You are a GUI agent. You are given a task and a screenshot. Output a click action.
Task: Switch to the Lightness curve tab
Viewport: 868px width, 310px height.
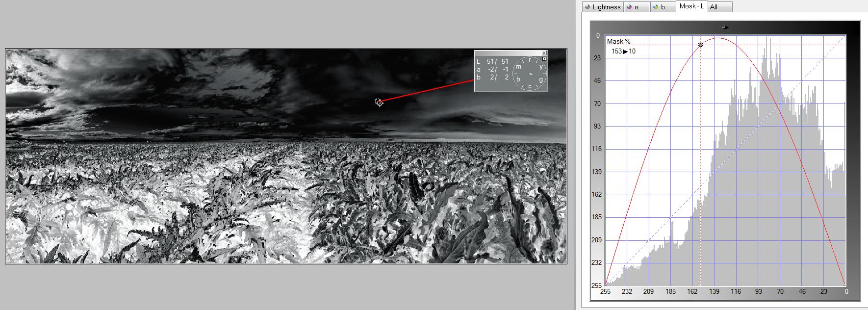606,7
